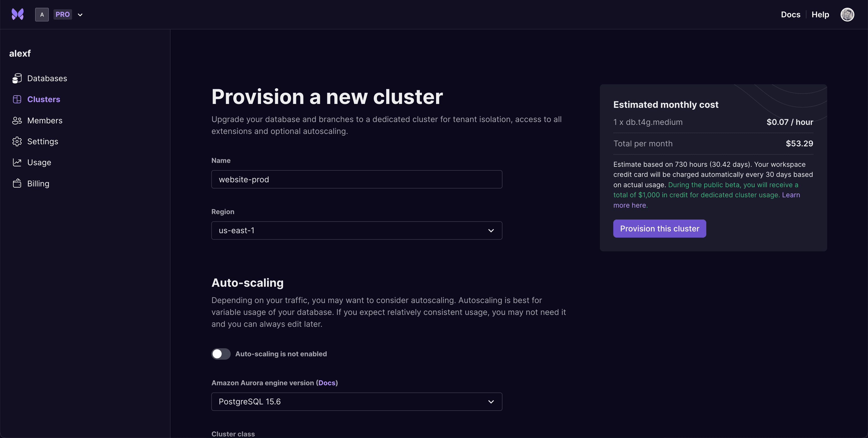Enable the Auto-scaling toggle
868x438 pixels.
tap(221, 354)
